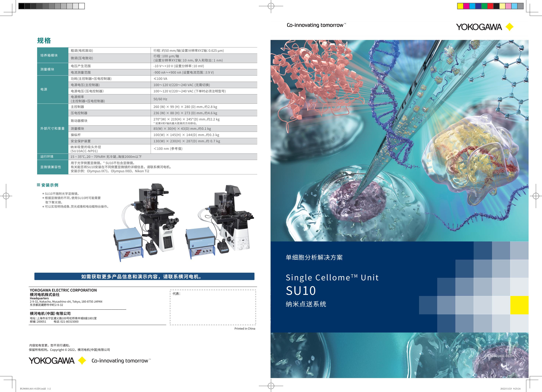
Task: Click the 显微镜兼容性 table header cell
Action: [53, 167]
